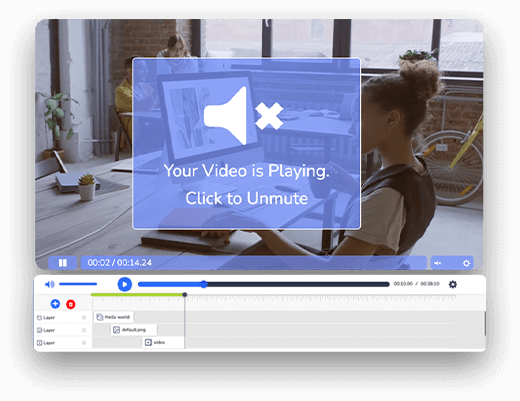Click the blue play button in editor

click(x=125, y=284)
